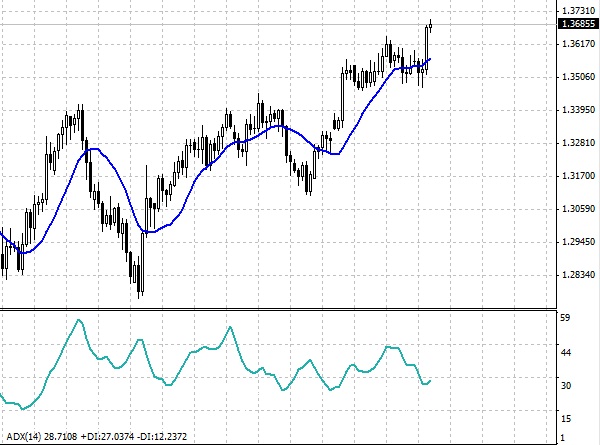Click the latest candlestick at the chart's right edge
The width and height of the screenshot is (600, 445).
pos(430,26)
